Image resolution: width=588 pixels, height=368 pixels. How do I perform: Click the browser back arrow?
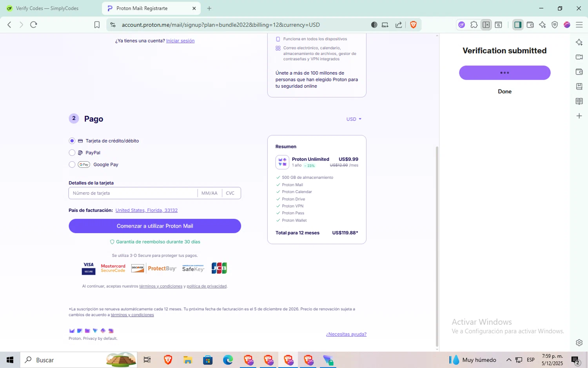pyautogui.click(x=9, y=25)
